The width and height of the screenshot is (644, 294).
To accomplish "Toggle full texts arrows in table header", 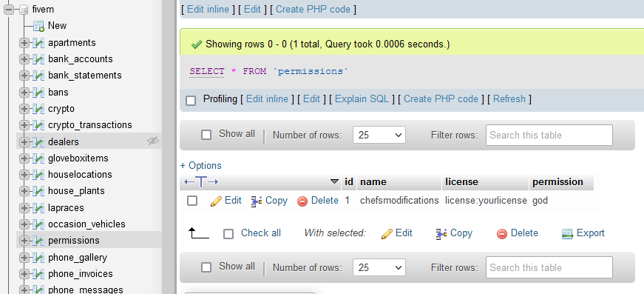I will tap(201, 181).
